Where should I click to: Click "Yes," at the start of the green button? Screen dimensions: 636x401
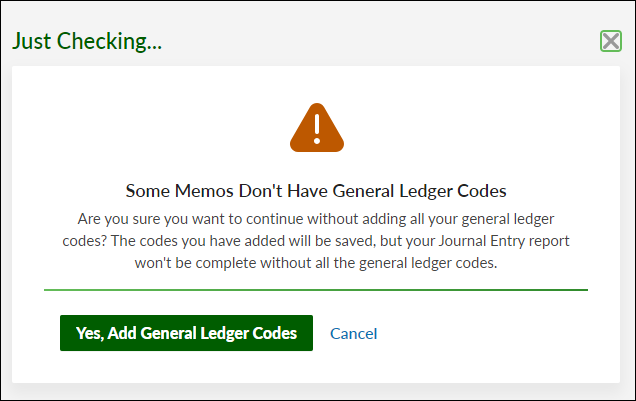[89, 333]
